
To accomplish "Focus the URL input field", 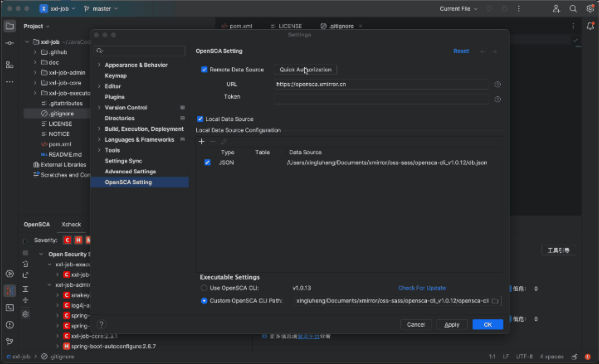I will (x=381, y=84).
